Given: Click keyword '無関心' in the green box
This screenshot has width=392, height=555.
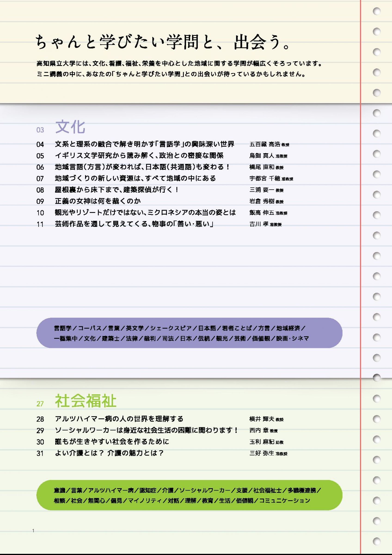Looking at the screenshot, I should tap(97, 501).
